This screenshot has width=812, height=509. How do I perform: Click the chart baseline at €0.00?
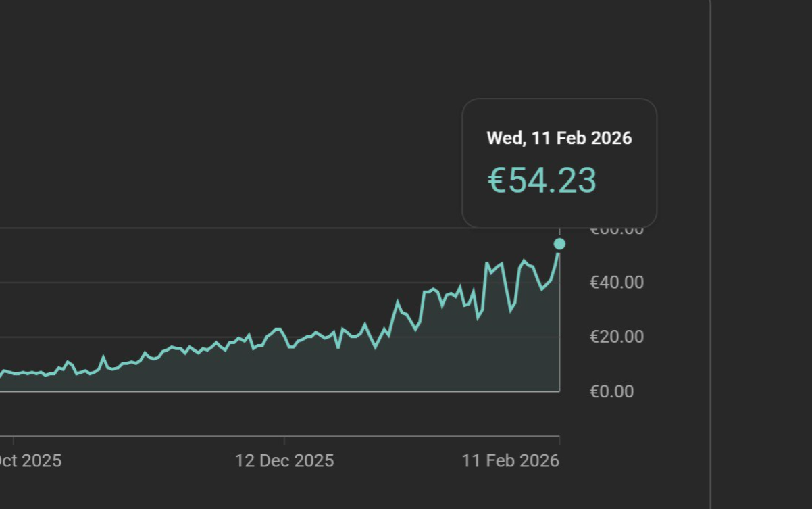point(270,391)
